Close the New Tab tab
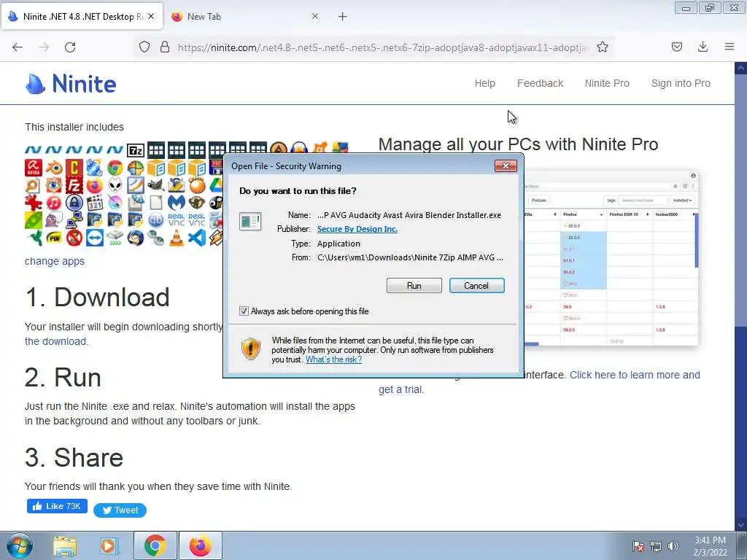The width and height of the screenshot is (747, 560). (x=315, y=16)
